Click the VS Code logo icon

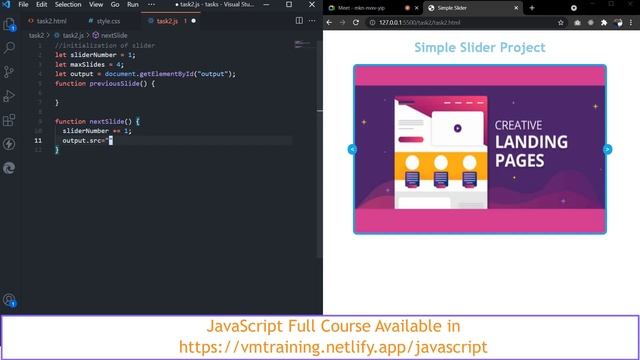point(6,4)
